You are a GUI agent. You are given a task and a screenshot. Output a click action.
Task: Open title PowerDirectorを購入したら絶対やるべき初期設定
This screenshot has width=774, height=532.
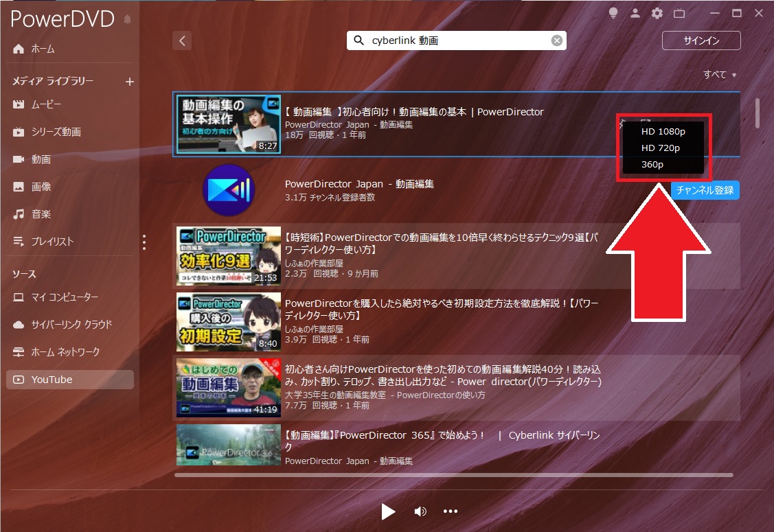point(442,309)
